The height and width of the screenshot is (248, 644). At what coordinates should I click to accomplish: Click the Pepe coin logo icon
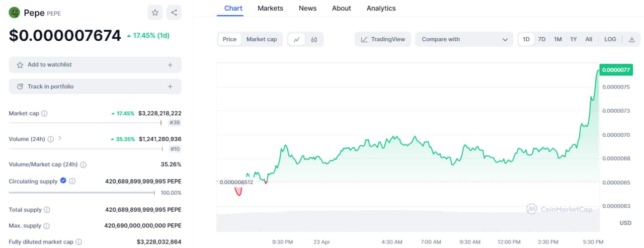click(x=14, y=13)
